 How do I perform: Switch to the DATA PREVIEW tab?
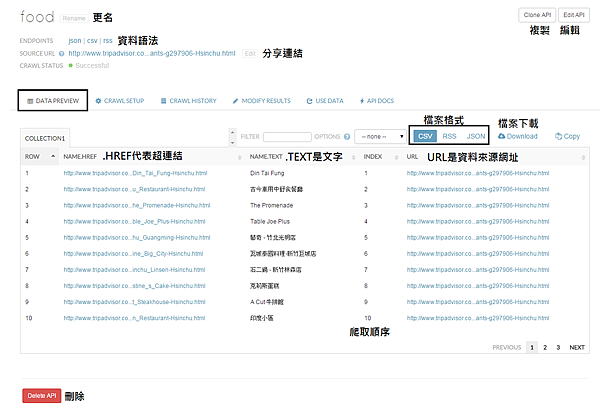pos(53,101)
